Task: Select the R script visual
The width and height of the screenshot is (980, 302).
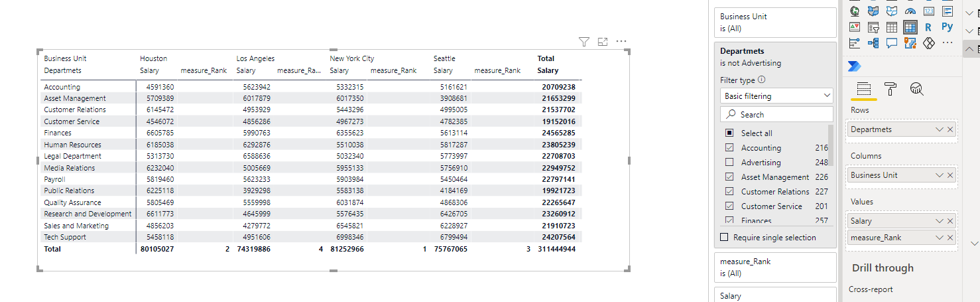Action: 929,27
